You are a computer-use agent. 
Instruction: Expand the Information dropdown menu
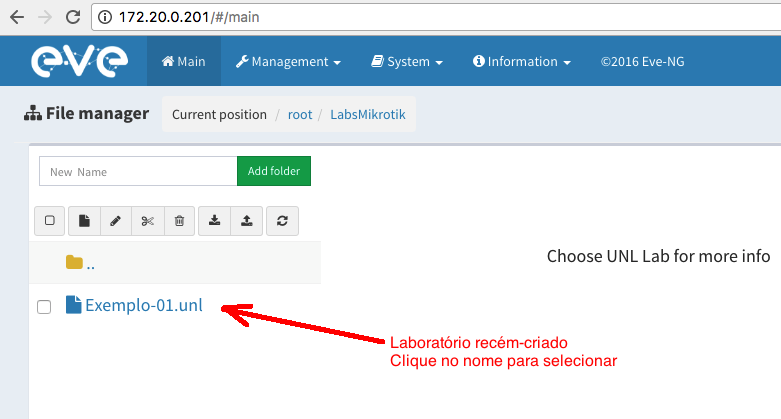coord(522,62)
